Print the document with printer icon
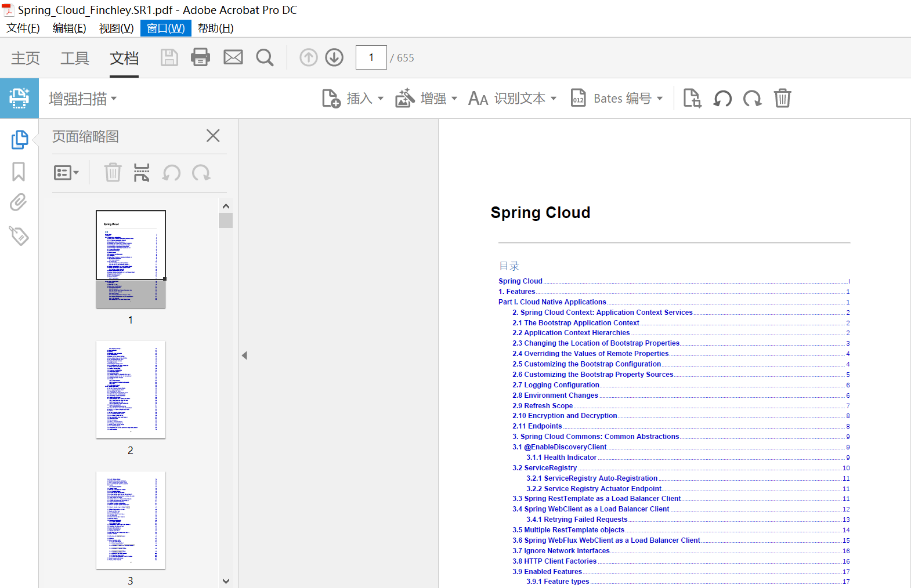The width and height of the screenshot is (911, 588). 201,57
